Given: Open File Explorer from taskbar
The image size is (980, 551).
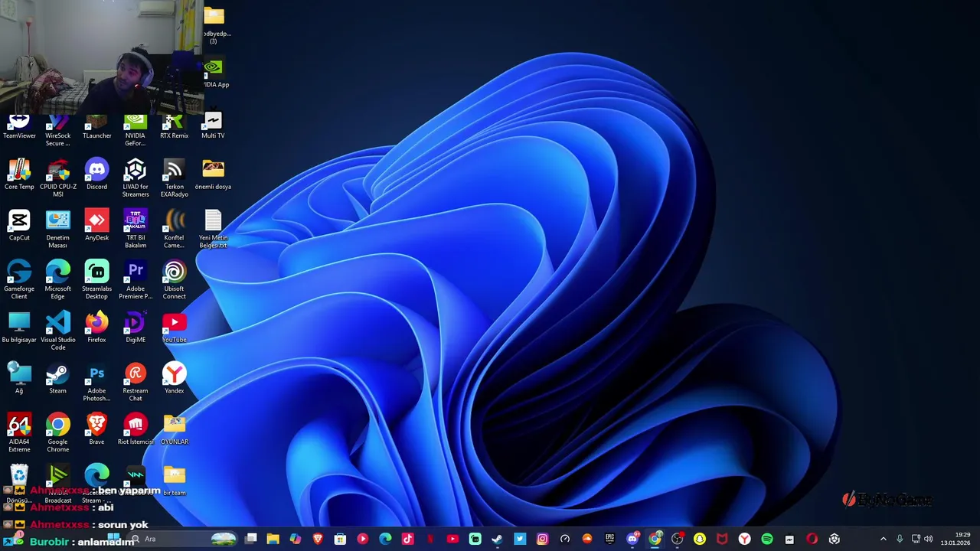Looking at the screenshot, I should pos(273,539).
